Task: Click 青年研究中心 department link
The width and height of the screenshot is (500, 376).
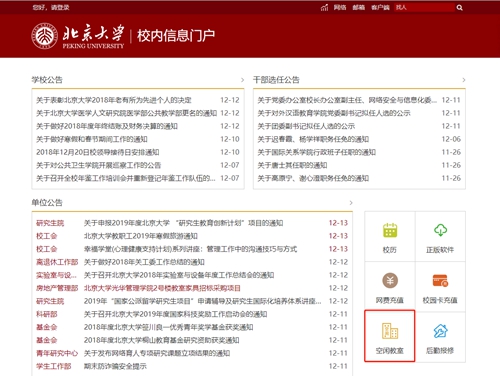Action: 57,353
